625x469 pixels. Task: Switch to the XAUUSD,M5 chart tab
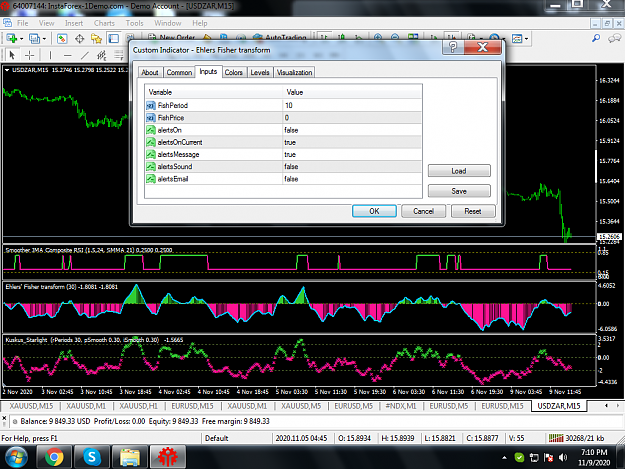click(301, 406)
